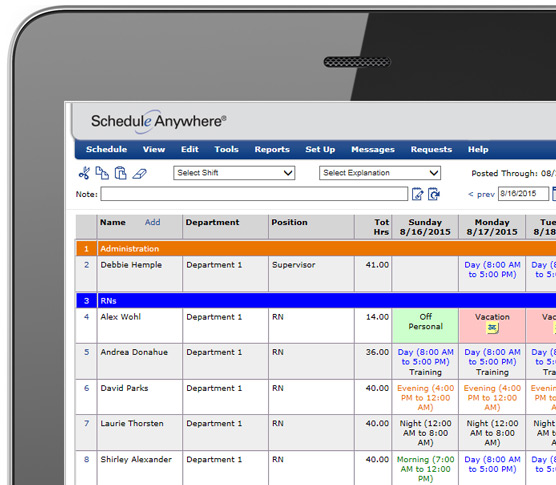Click Alex Wohl's Sunday Off Personal cell
The height and width of the screenshot is (485, 556).
[425, 325]
